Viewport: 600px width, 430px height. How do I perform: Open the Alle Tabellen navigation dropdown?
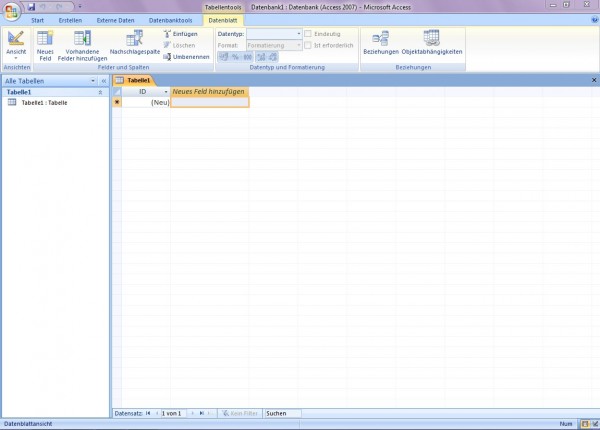[93, 81]
